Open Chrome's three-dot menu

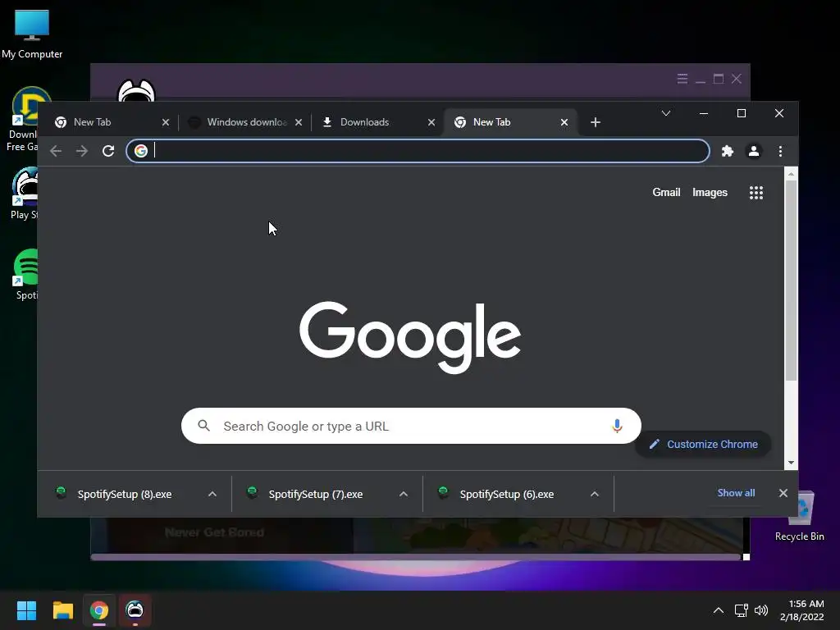coord(780,151)
